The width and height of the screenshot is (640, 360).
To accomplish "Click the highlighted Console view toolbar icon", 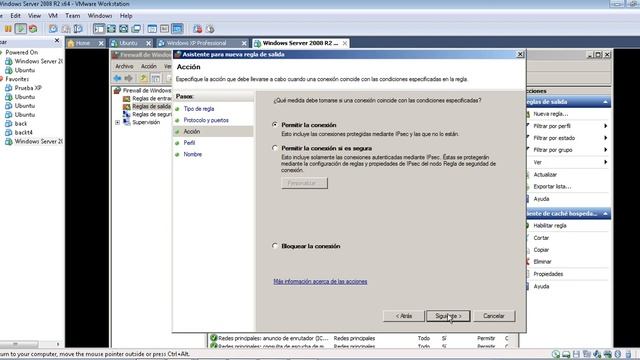I will tap(177, 29).
